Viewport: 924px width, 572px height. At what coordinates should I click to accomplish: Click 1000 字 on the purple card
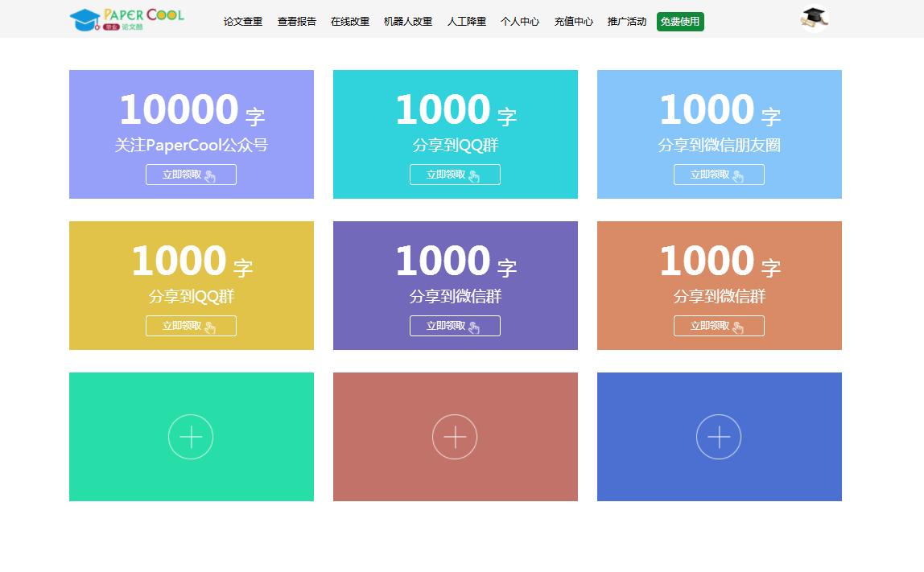(x=456, y=261)
